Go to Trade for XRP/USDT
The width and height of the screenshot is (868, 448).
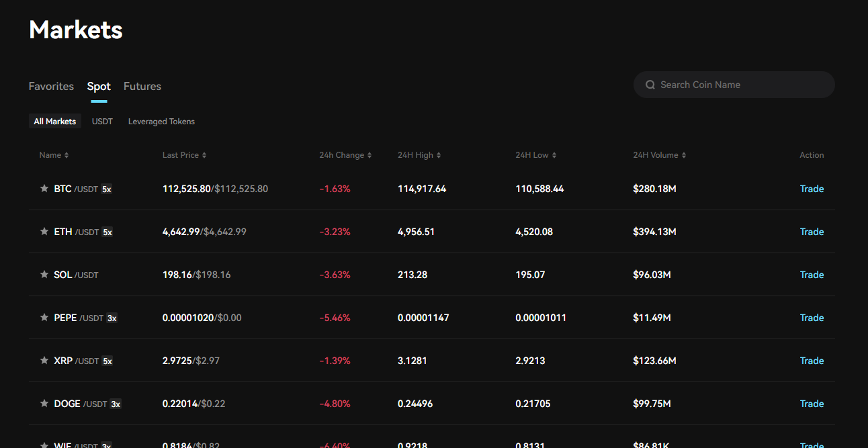click(x=812, y=361)
